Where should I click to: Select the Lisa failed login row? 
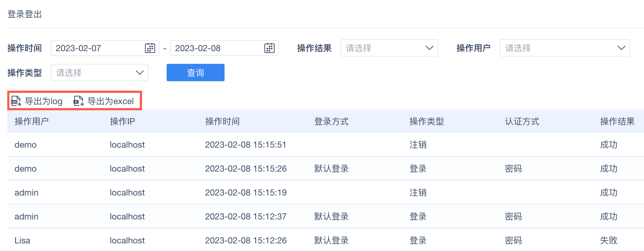[x=246, y=240]
